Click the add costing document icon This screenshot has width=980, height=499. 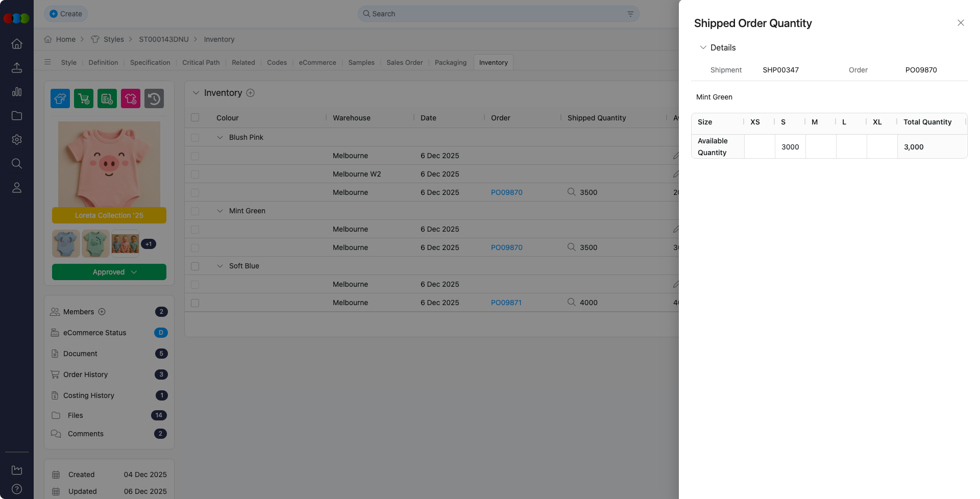point(107,98)
